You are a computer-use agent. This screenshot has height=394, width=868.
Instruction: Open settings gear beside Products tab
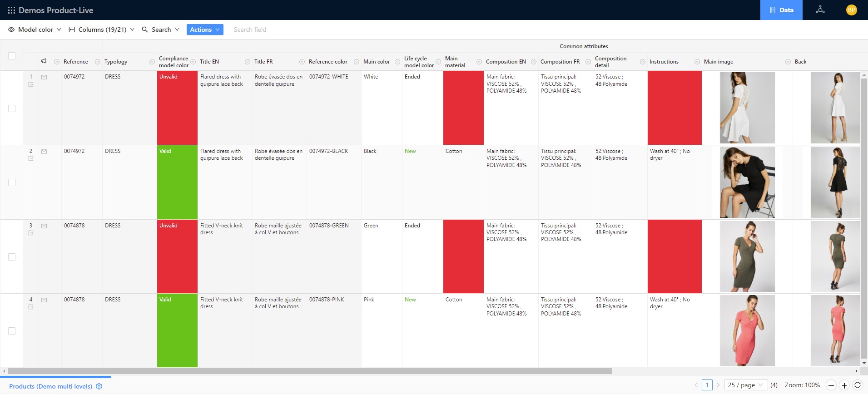click(x=99, y=386)
